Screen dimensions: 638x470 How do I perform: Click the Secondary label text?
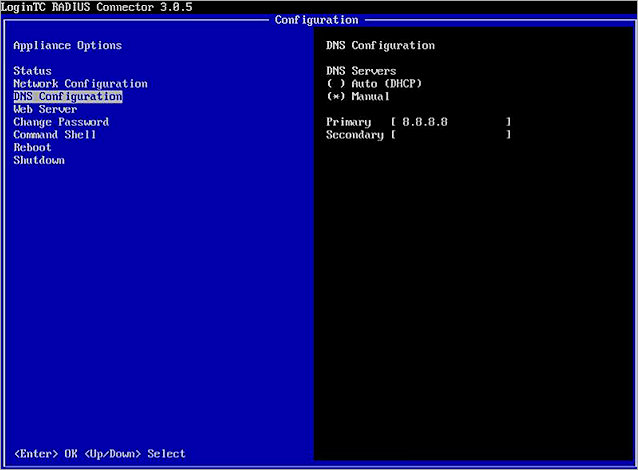point(355,135)
